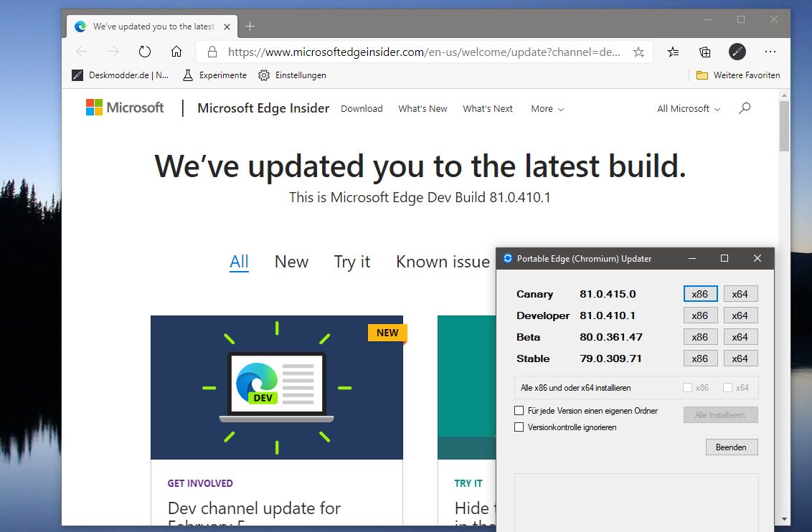
Task: Click the Canary version '81.0.415.0'
Action: (x=608, y=294)
